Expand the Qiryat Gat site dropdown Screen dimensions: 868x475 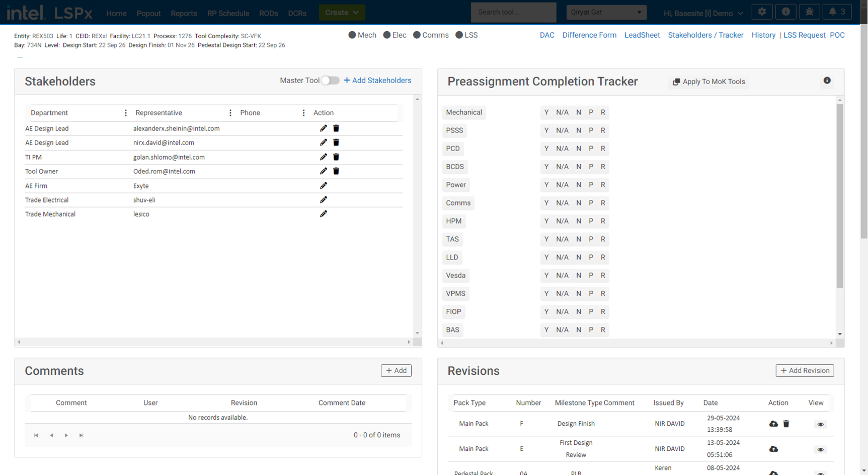(x=606, y=13)
